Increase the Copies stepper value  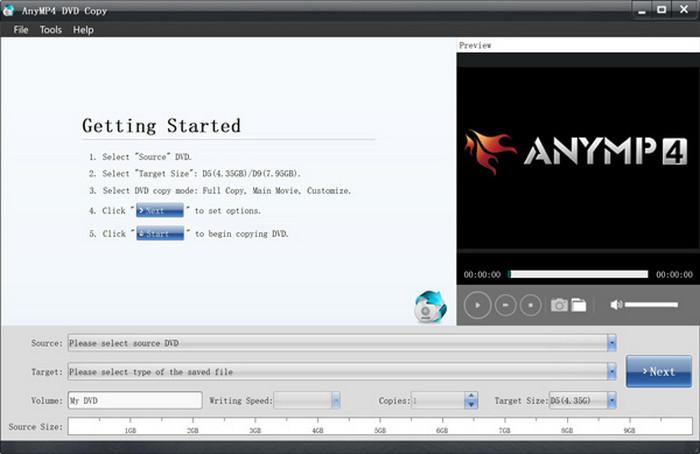[471, 397]
